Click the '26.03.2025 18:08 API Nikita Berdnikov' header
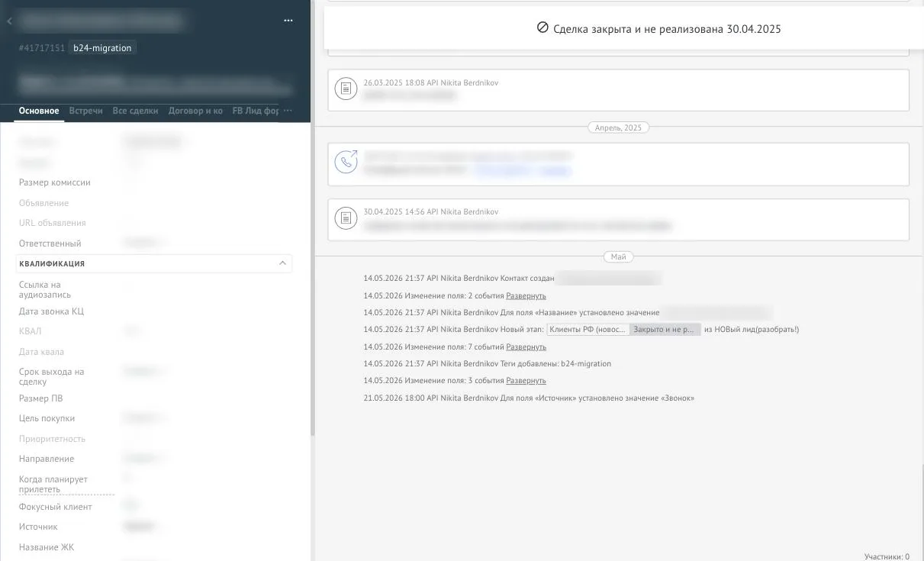The image size is (924, 561). tap(431, 82)
